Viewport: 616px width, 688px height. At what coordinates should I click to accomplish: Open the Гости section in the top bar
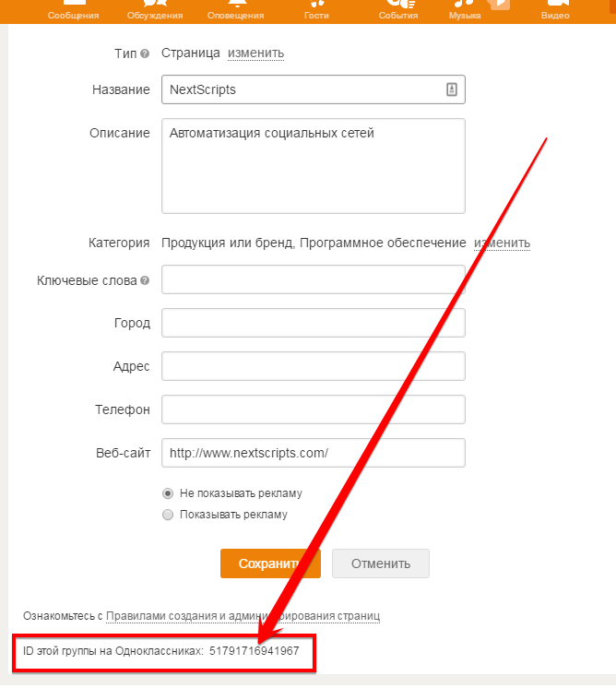[316, 11]
